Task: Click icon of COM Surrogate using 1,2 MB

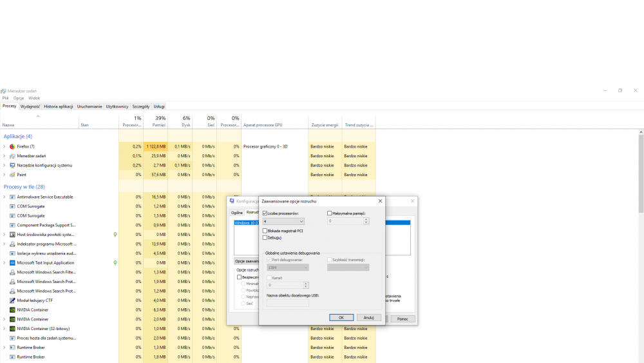Action: click(x=12, y=206)
